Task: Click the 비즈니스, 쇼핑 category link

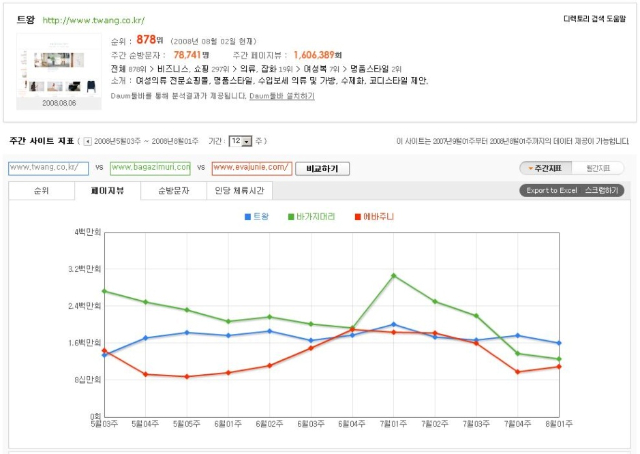Action: click(183, 69)
